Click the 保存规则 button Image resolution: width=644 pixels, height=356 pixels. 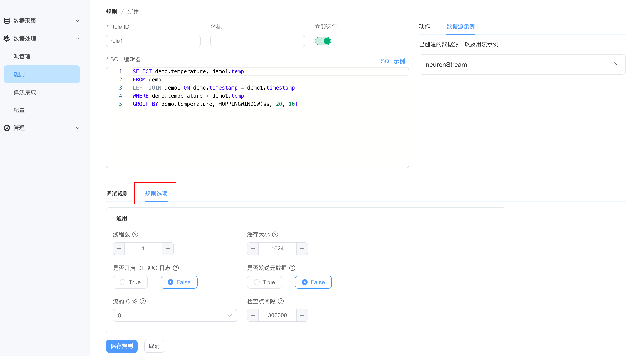click(x=122, y=346)
